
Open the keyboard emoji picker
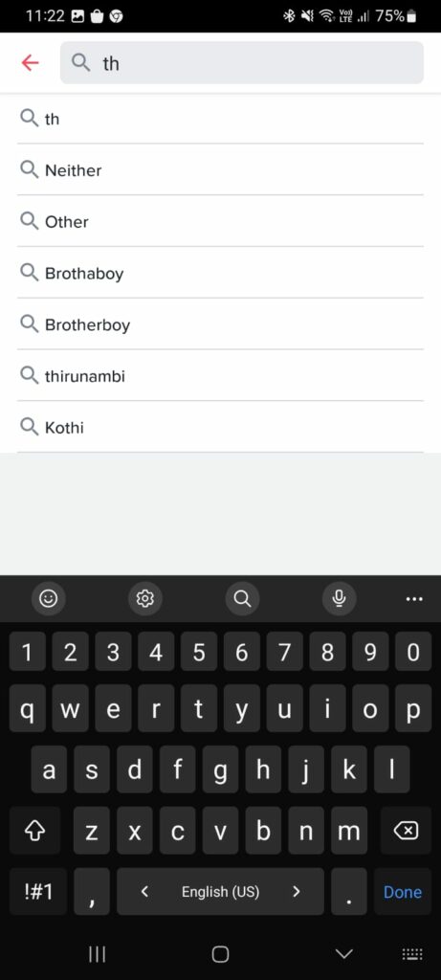click(48, 598)
